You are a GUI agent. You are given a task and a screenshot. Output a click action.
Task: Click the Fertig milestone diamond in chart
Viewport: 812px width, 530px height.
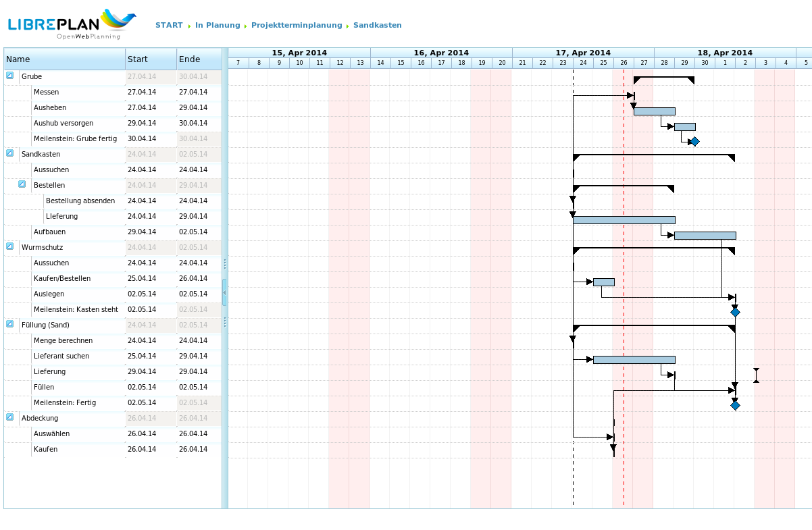coord(735,406)
